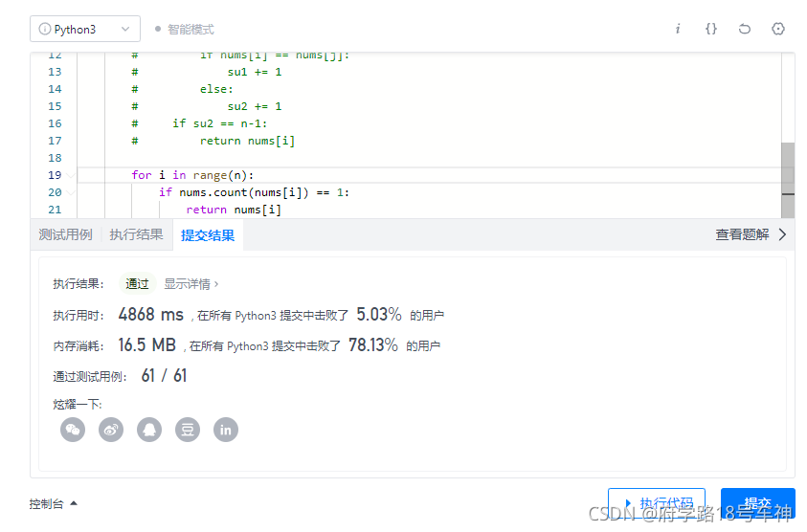Click the 执行代码 run code button
Image resolution: width=807 pixels, height=532 pixels.
pyautogui.click(x=657, y=502)
